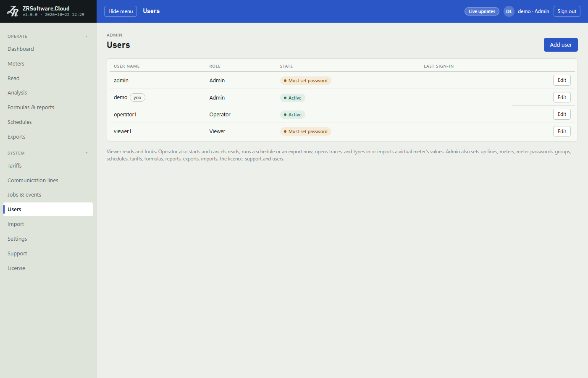Open Formulas & reports

48,108
